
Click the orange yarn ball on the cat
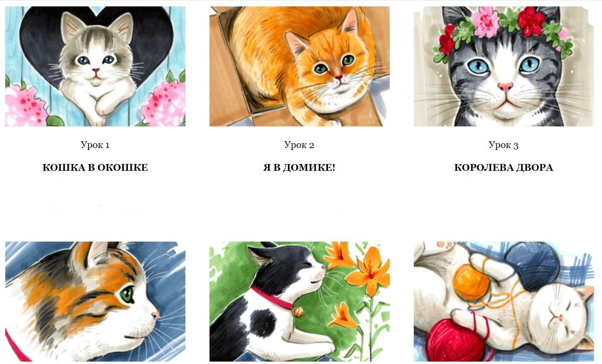(471, 282)
